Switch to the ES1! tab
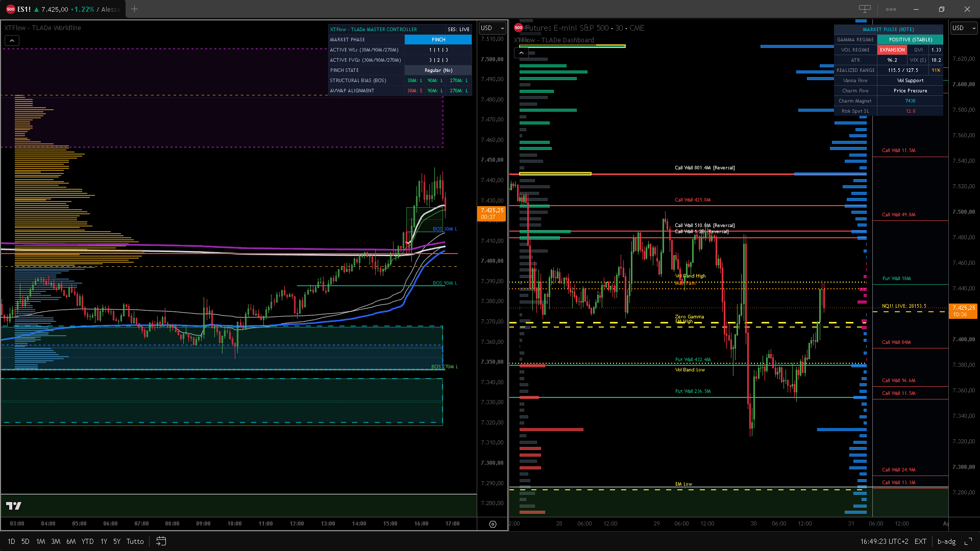This screenshot has height=551, width=980. pyautogui.click(x=63, y=9)
